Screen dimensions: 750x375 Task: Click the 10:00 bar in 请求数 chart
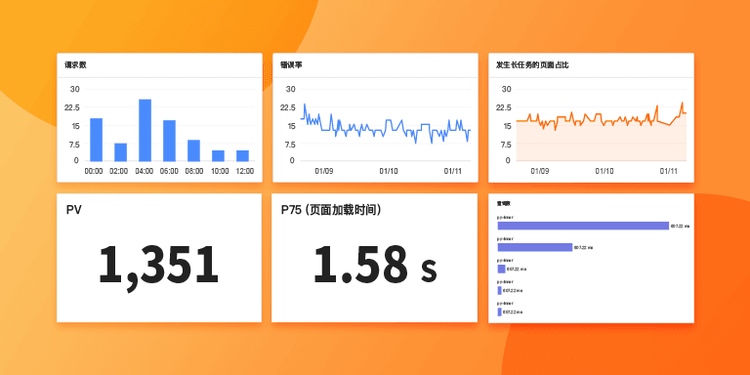(218, 156)
